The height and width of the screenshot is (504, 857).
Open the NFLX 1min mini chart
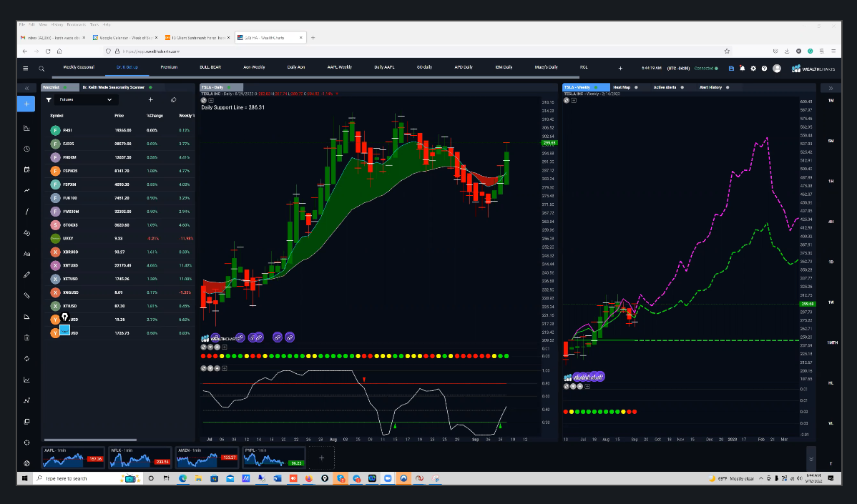point(140,458)
